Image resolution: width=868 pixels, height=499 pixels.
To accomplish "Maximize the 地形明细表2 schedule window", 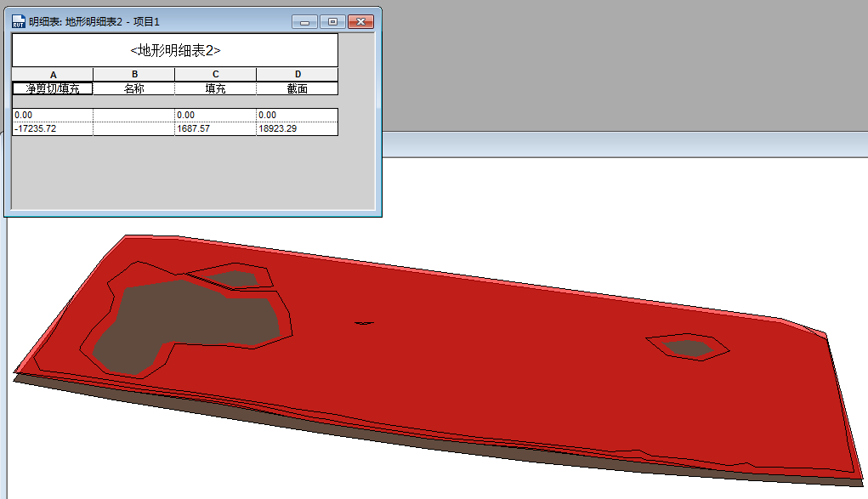I will point(332,21).
